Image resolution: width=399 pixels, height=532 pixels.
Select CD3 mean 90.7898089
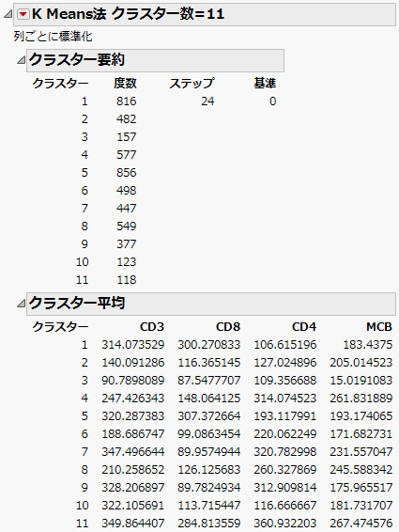pyautogui.click(x=133, y=381)
